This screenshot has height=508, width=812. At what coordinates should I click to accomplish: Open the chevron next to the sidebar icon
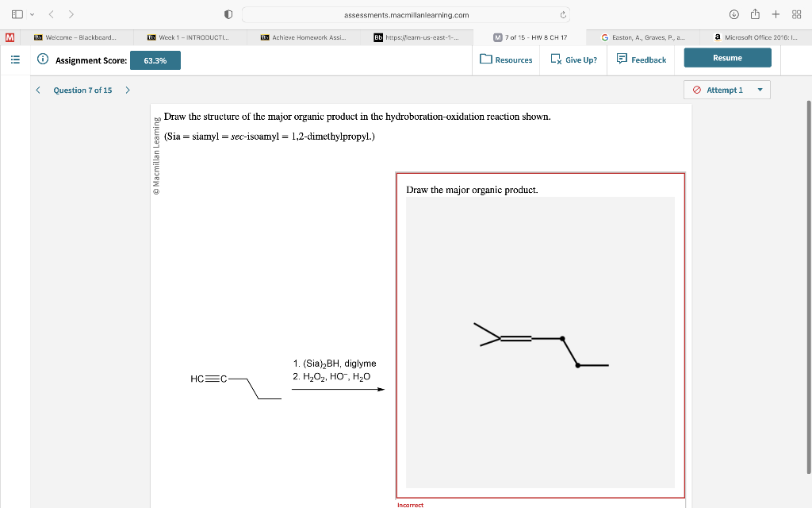[x=31, y=13]
